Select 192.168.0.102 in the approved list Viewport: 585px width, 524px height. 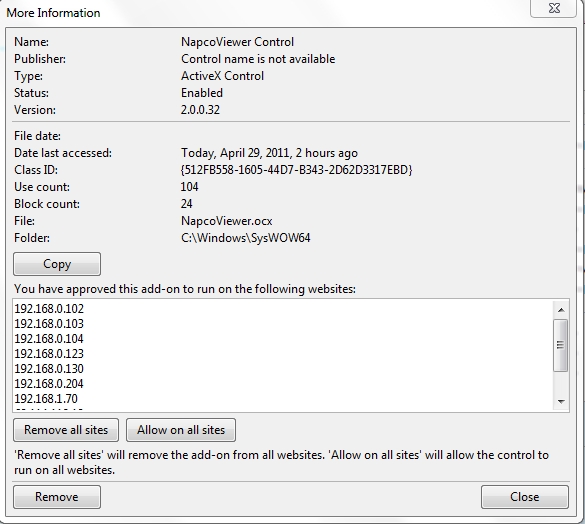point(49,309)
